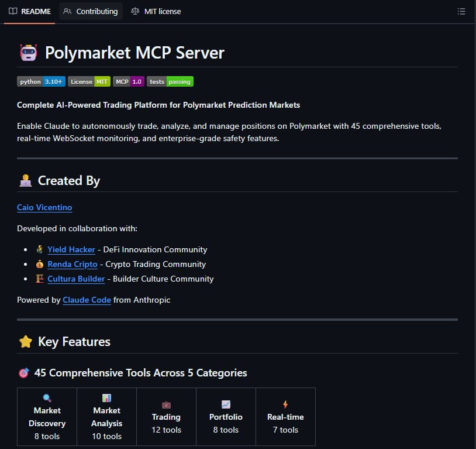The image size is (476, 449).
Task: Click 'DeFi Innovation Community' text
Action: 155,249
